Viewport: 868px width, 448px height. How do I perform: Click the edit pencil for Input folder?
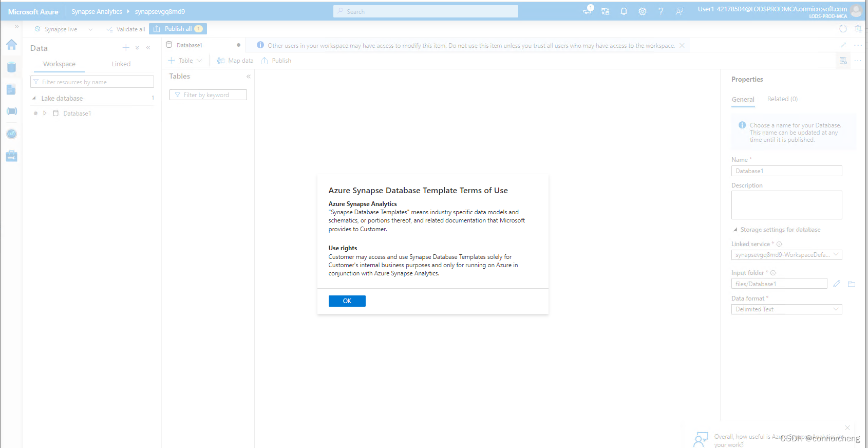tap(837, 284)
